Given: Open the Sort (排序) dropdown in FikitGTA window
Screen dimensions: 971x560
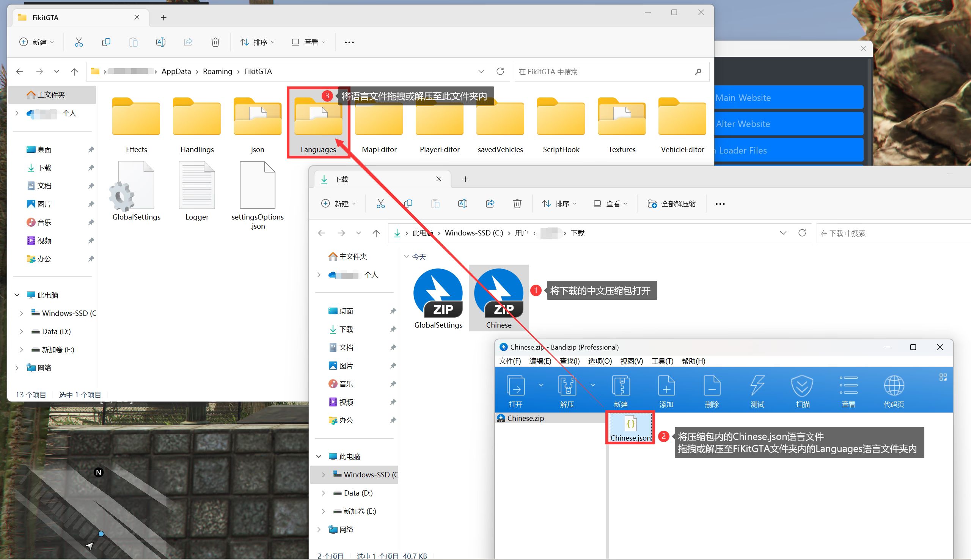Looking at the screenshot, I should coord(257,42).
